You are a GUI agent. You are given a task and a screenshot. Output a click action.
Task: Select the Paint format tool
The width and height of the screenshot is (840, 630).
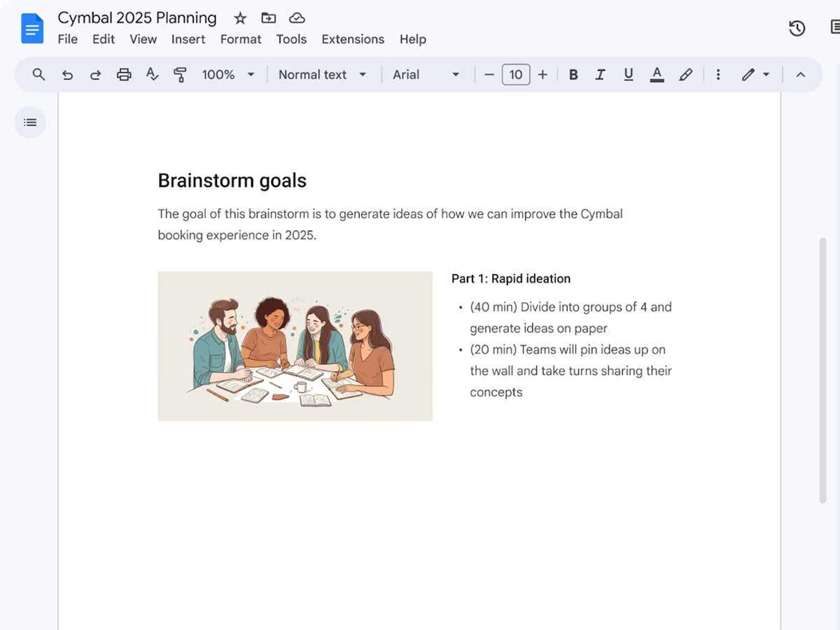[180, 74]
